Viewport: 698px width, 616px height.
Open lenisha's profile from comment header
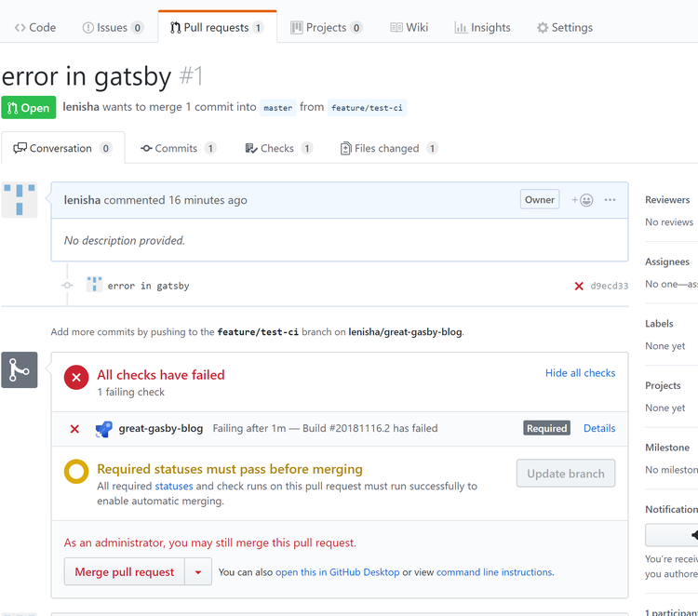pyautogui.click(x=82, y=200)
